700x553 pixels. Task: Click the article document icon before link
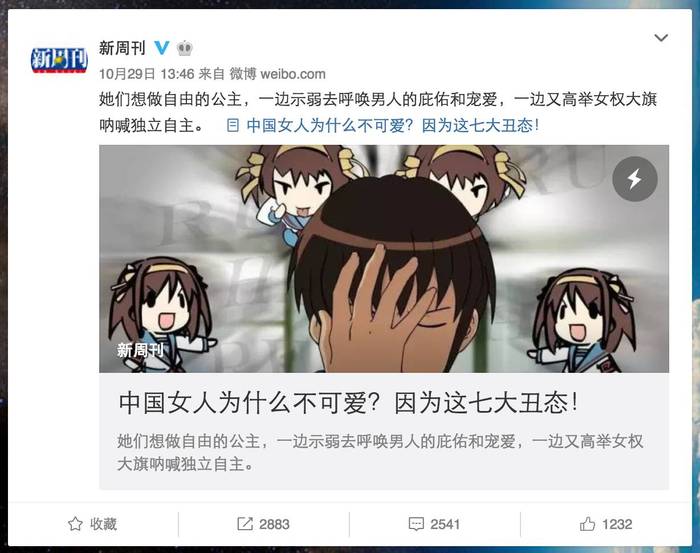pyautogui.click(x=233, y=125)
